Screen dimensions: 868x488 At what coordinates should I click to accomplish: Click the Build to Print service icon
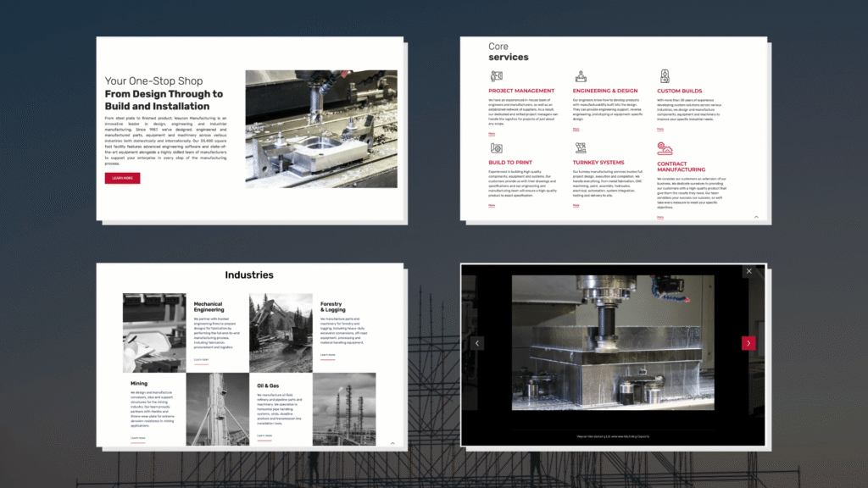[496, 147]
